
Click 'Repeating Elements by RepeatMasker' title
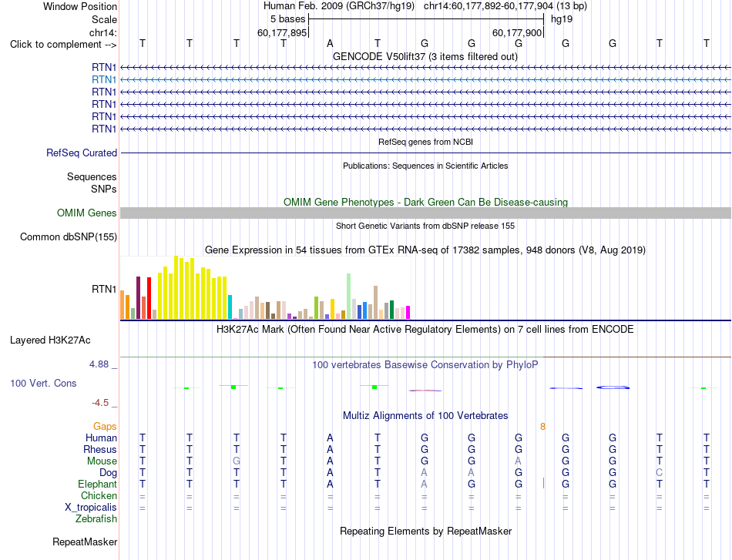pos(426,531)
